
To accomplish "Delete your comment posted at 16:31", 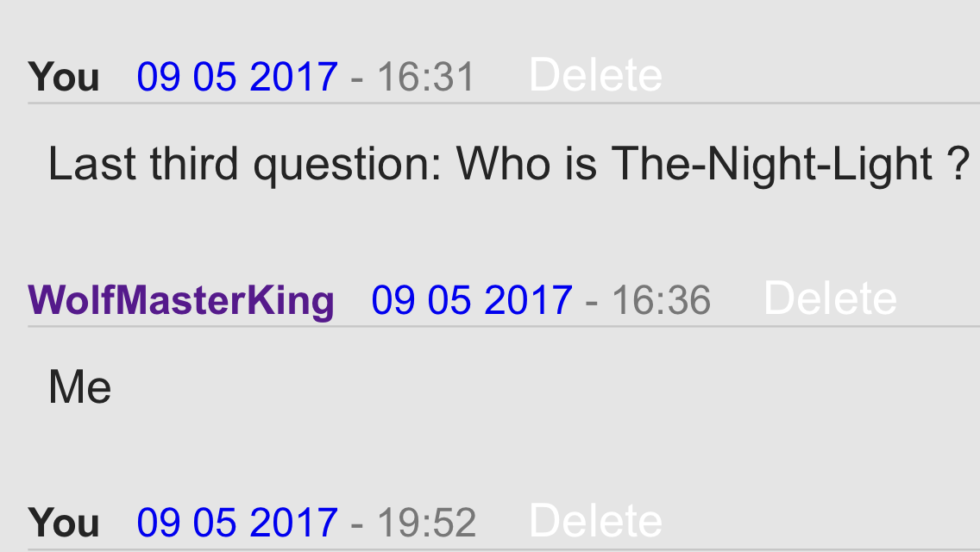I will [x=595, y=76].
